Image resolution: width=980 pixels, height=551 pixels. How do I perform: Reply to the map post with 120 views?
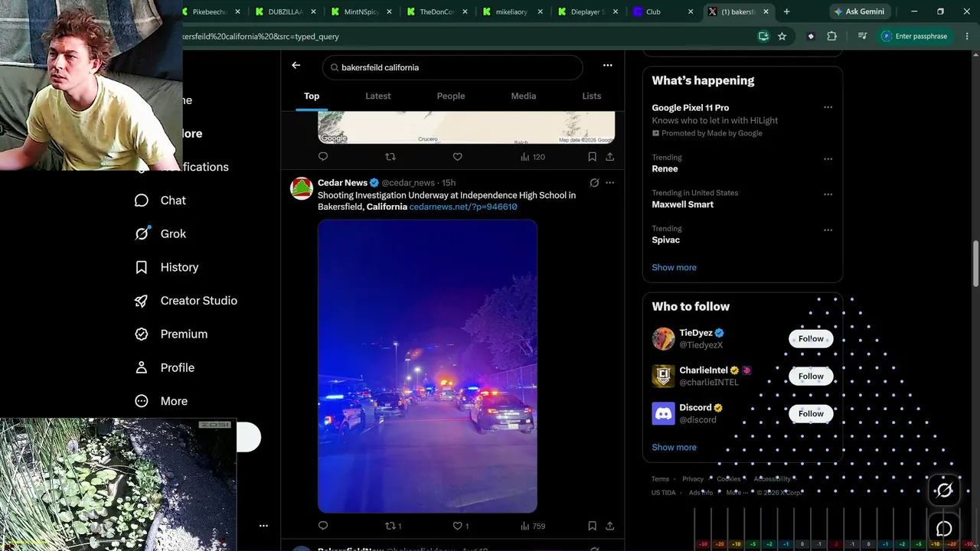323,157
